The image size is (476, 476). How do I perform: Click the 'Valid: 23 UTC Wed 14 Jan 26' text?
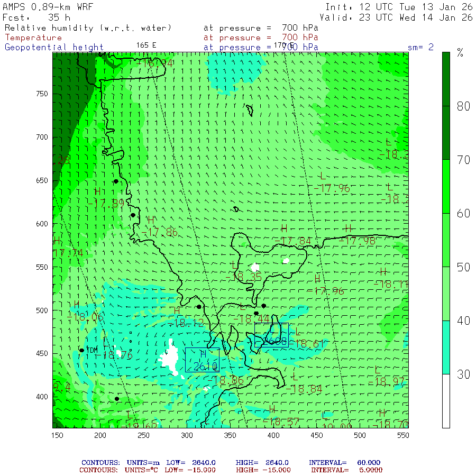tap(396, 17)
